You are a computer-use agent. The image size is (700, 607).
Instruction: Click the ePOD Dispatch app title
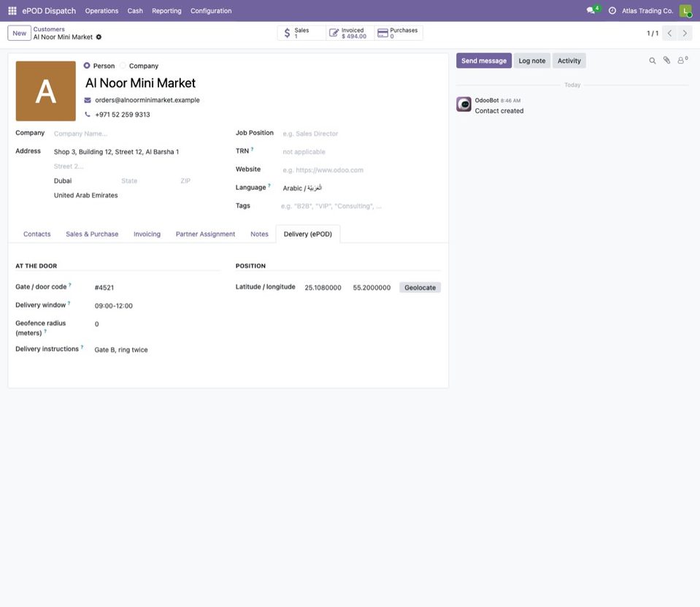coord(49,11)
